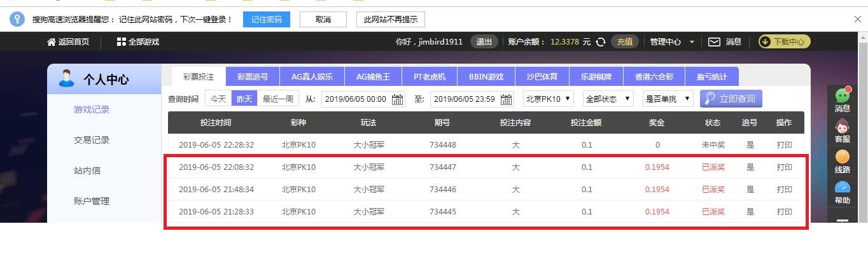Open the 线路 question mark icon

(x=843, y=157)
